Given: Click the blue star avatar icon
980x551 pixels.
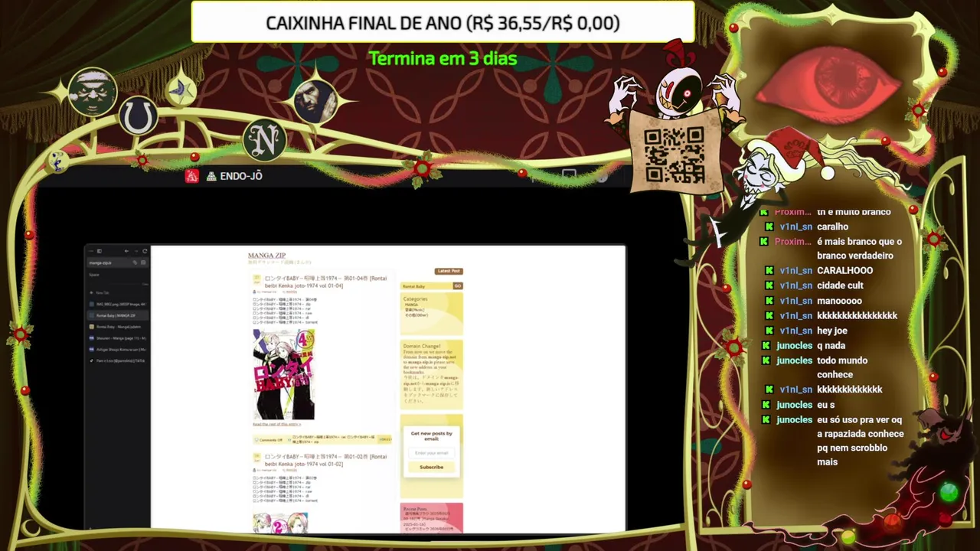Looking at the screenshot, I should point(181,90).
